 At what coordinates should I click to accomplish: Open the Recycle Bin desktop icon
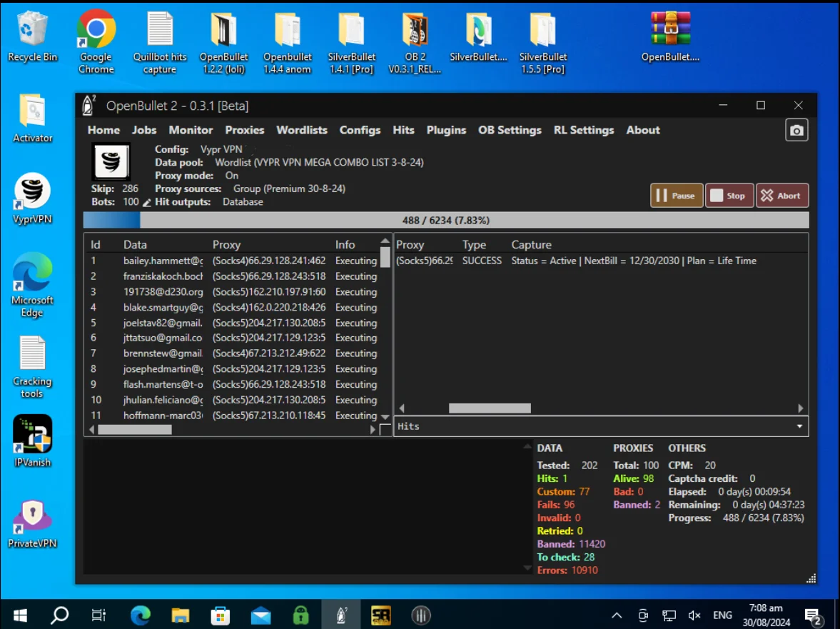click(x=32, y=36)
